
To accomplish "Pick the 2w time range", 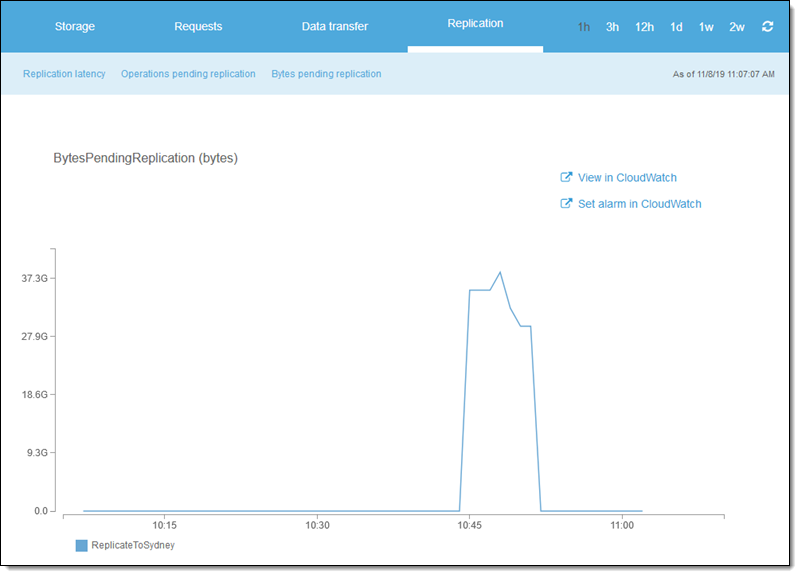I will (x=737, y=27).
